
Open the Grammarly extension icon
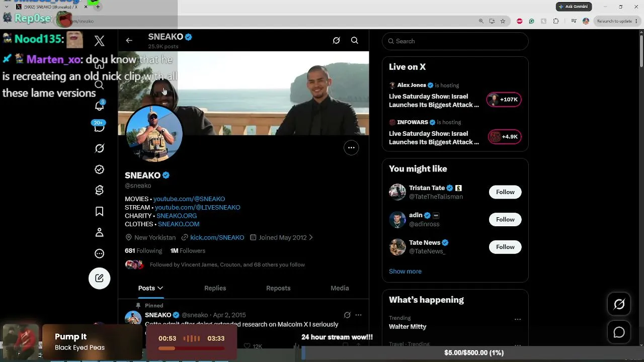click(531, 21)
